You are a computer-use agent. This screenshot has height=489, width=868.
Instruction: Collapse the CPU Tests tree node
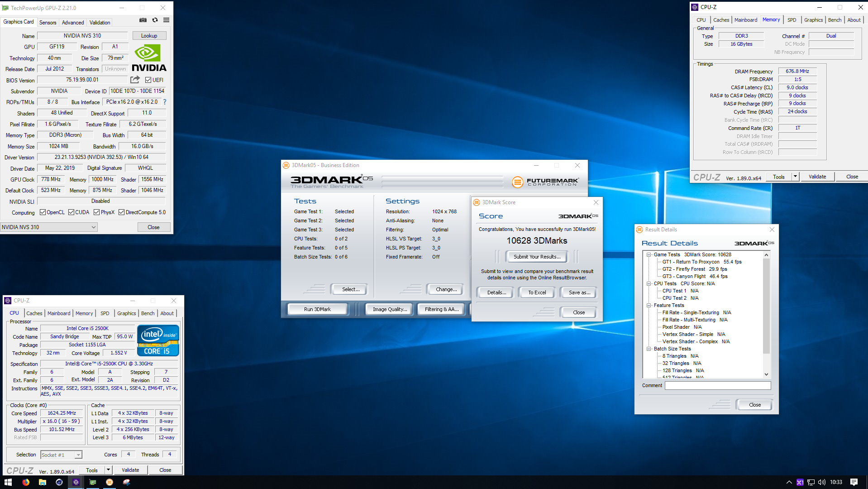(x=649, y=284)
